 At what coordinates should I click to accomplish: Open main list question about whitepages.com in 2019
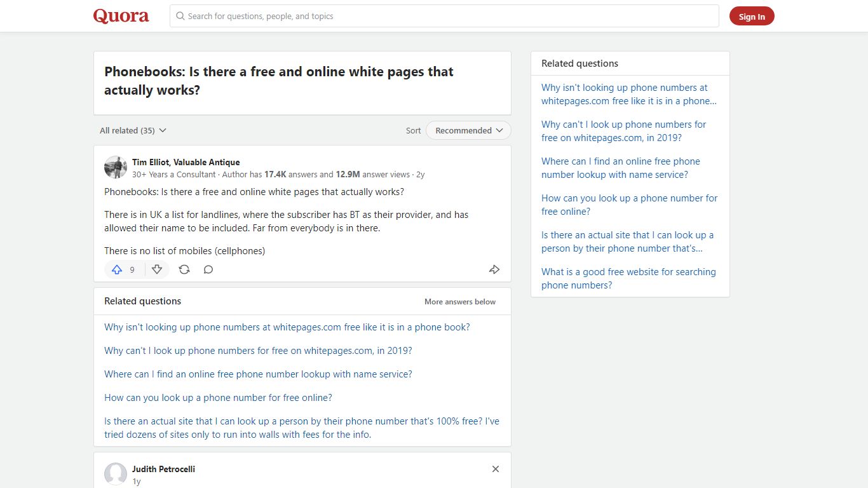pyautogui.click(x=258, y=351)
